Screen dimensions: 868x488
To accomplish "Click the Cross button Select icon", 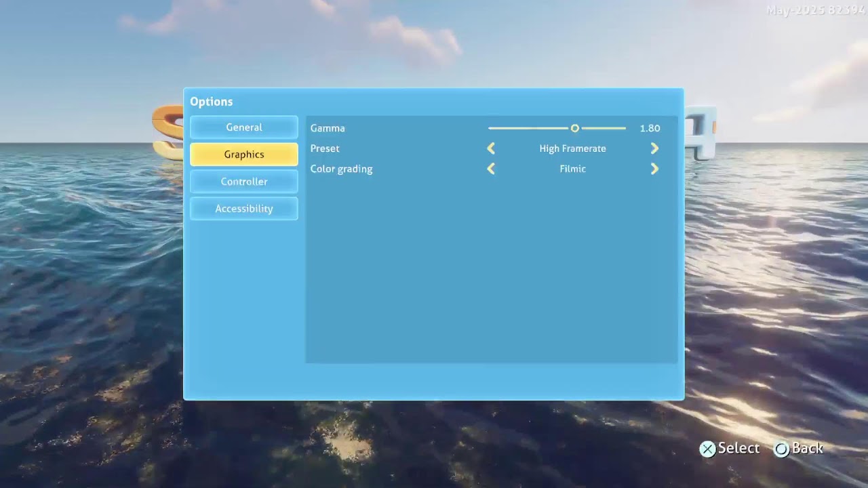I will pos(707,449).
